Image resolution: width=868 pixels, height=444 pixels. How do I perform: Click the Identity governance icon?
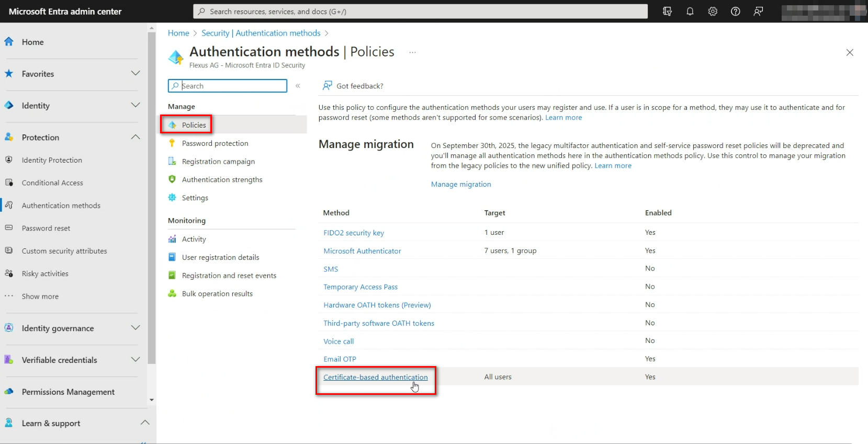pyautogui.click(x=9, y=328)
